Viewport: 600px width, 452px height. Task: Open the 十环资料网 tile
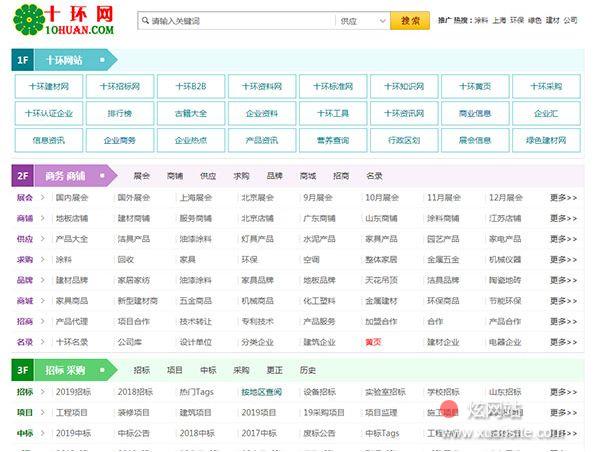pyautogui.click(x=262, y=86)
